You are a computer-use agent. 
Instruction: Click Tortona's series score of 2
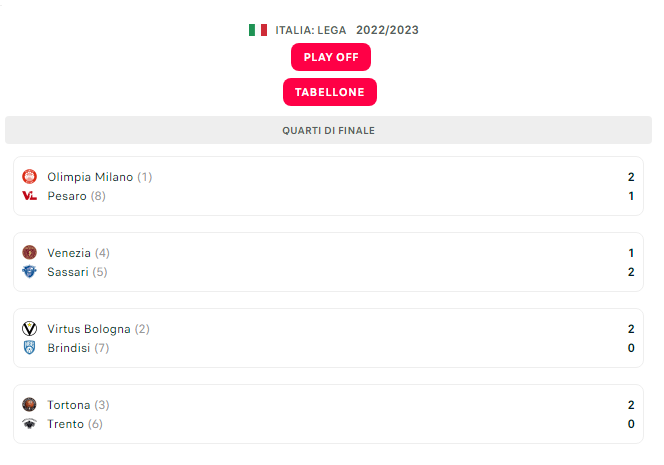[x=631, y=405]
